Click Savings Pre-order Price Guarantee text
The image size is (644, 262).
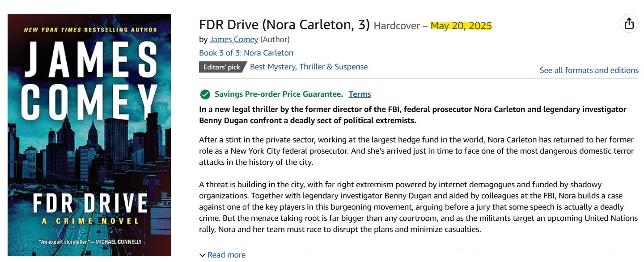276,94
